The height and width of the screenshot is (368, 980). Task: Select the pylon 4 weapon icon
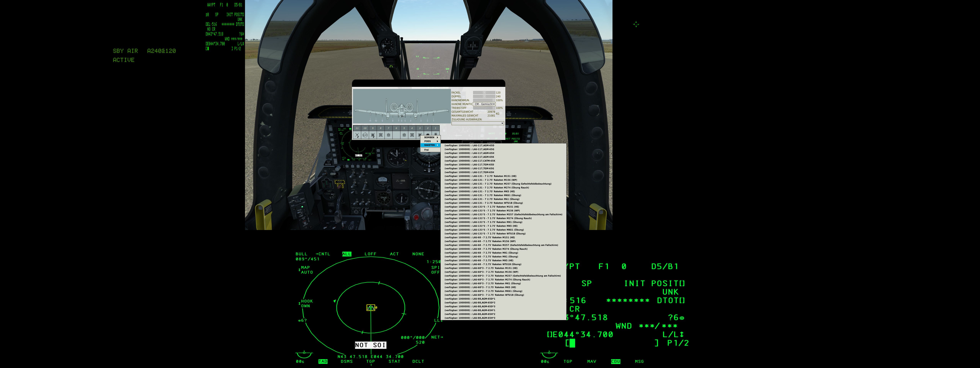click(412, 135)
